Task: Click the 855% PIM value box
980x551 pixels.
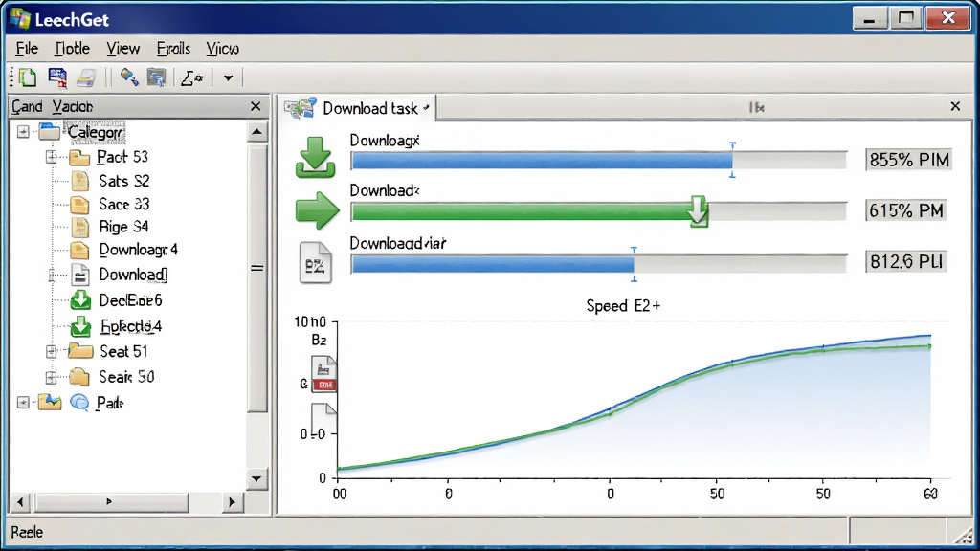Action: [x=908, y=160]
